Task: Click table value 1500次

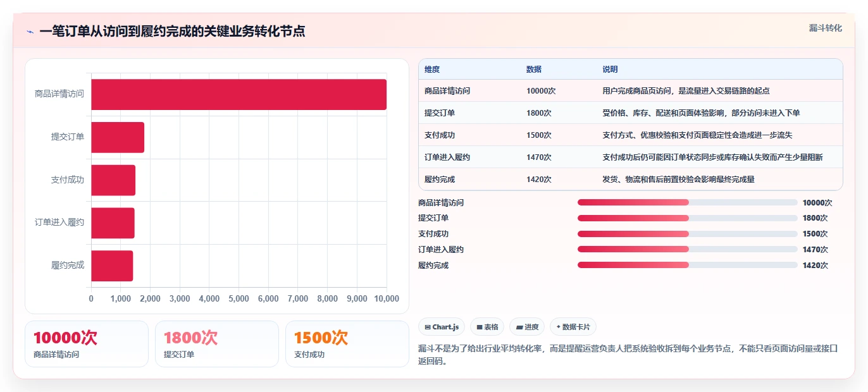Action: [539, 135]
